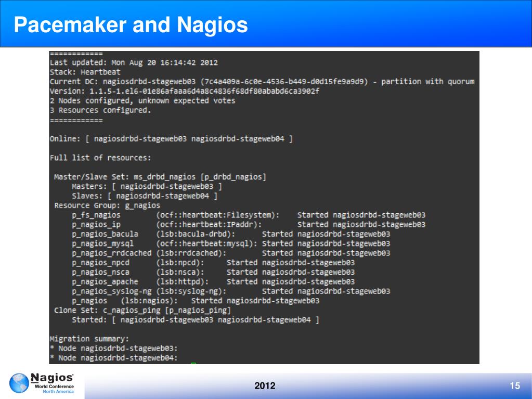532x399 pixels.
Task: Select the p_nagios_mysql resource row
Action: point(231,243)
